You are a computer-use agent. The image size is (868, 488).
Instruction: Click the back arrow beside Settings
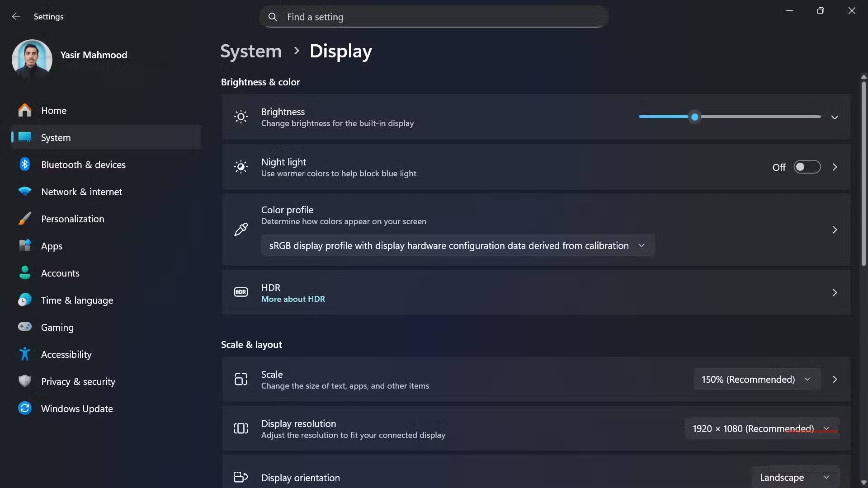click(16, 17)
